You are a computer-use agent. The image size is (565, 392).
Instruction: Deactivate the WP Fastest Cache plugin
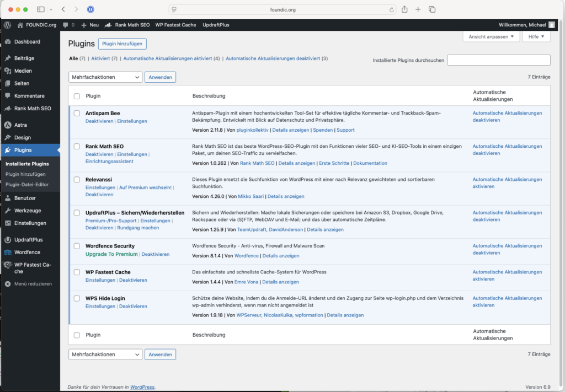(133, 280)
